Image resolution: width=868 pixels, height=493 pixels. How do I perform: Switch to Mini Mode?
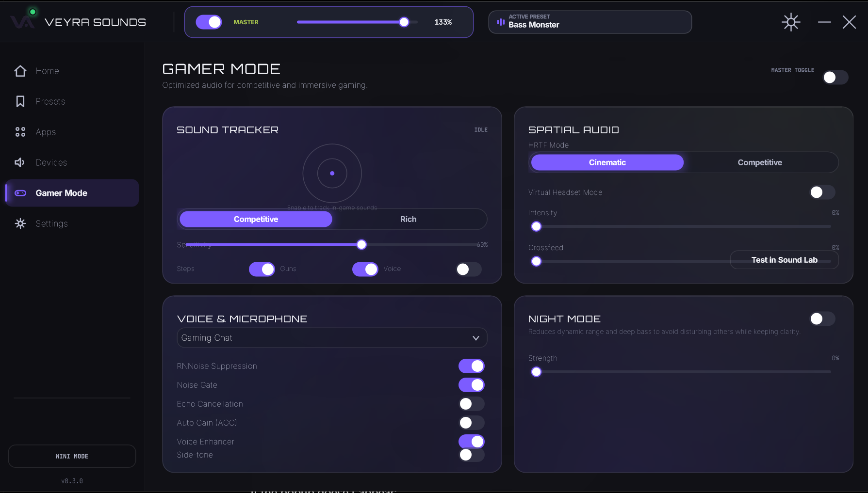pos(72,456)
